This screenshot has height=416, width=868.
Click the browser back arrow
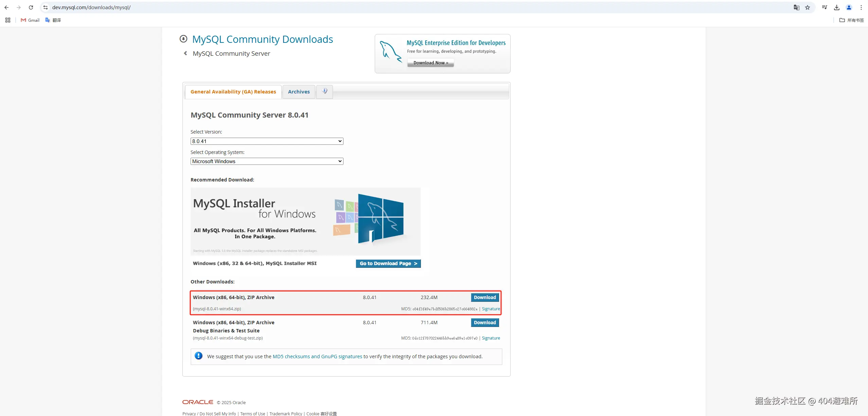pos(6,7)
